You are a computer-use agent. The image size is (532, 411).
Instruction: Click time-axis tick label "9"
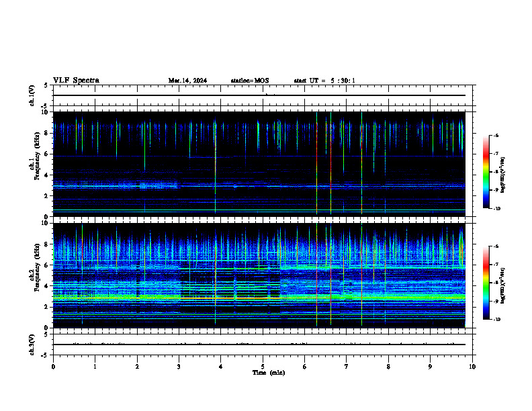430,367
